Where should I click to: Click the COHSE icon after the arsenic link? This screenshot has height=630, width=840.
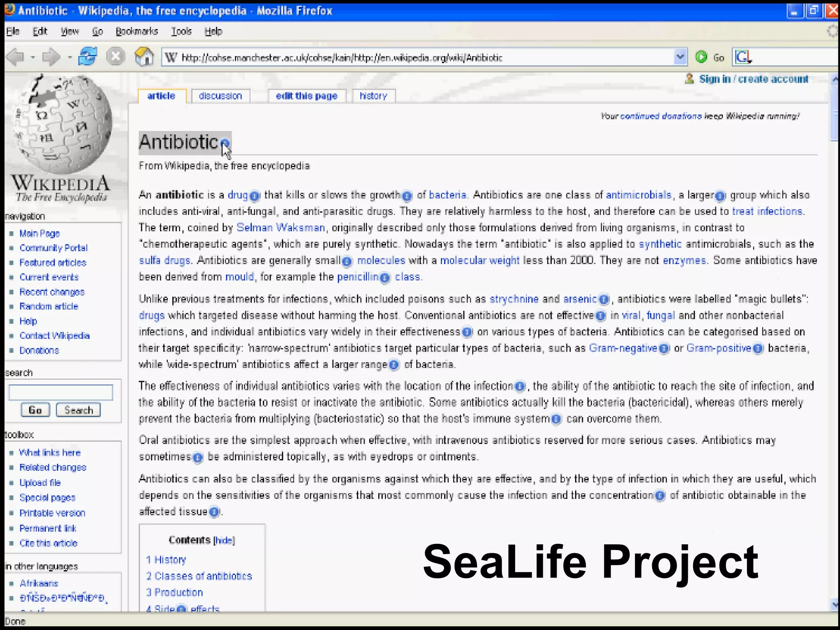tap(603, 300)
